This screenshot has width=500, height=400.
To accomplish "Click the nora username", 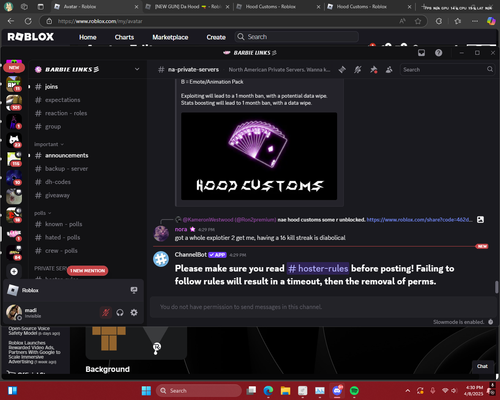I will coord(181,229).
